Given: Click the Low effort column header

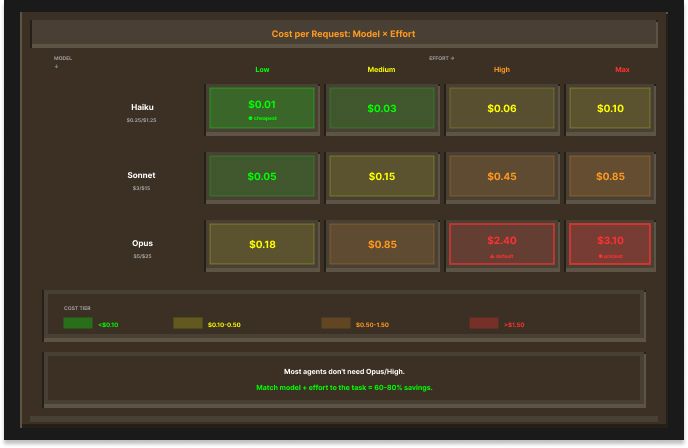Looking at the screenshot, I should pyautogui.click(x=262, y=69).
